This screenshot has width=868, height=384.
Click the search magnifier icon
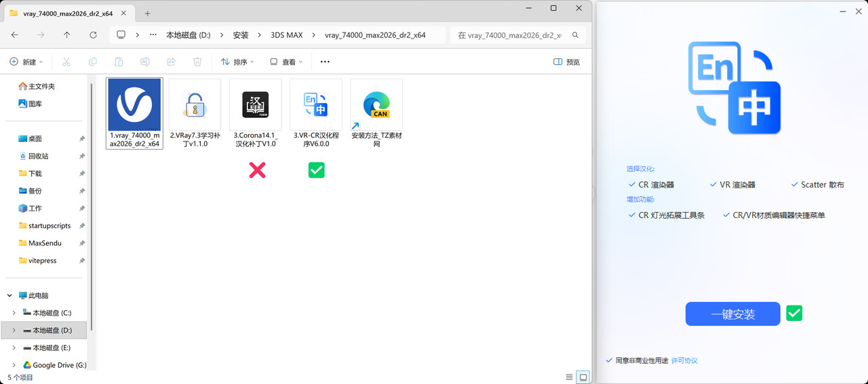click(x=575, y=35)
